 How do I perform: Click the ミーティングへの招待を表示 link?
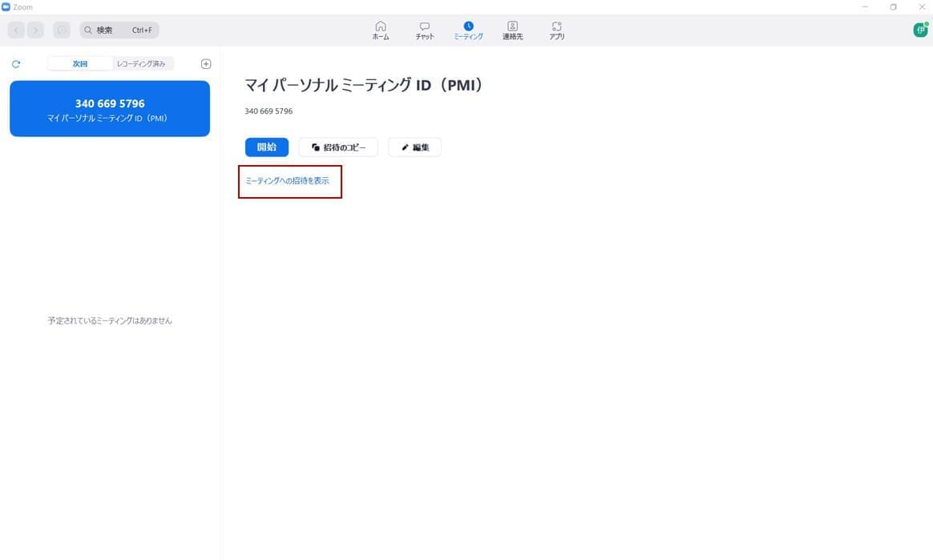click(288, 181)
